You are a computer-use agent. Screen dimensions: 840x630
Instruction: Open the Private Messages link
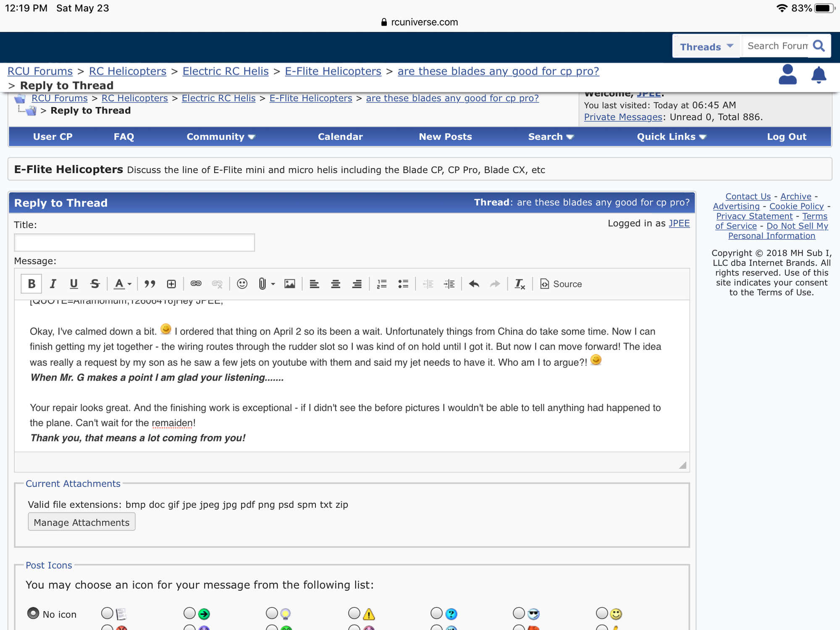tap(623, 117)
